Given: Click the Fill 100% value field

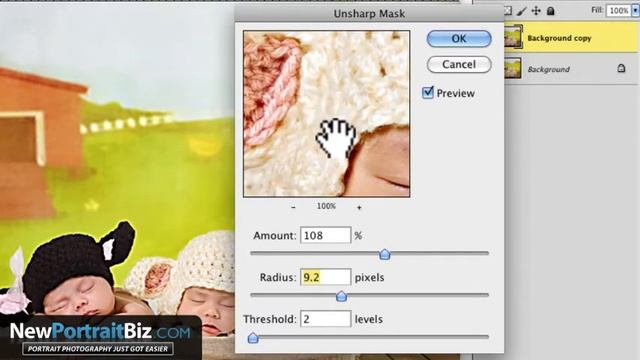Looking at the screenshot, I should 618,11.
